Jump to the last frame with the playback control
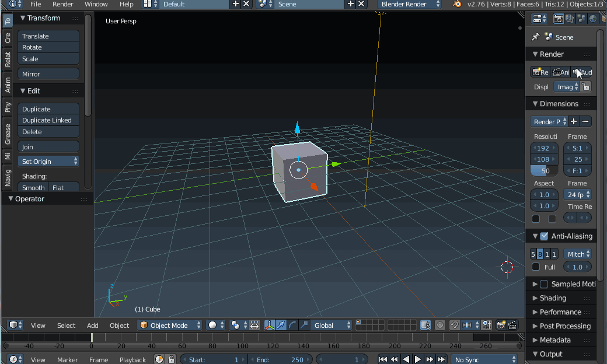 441,359
